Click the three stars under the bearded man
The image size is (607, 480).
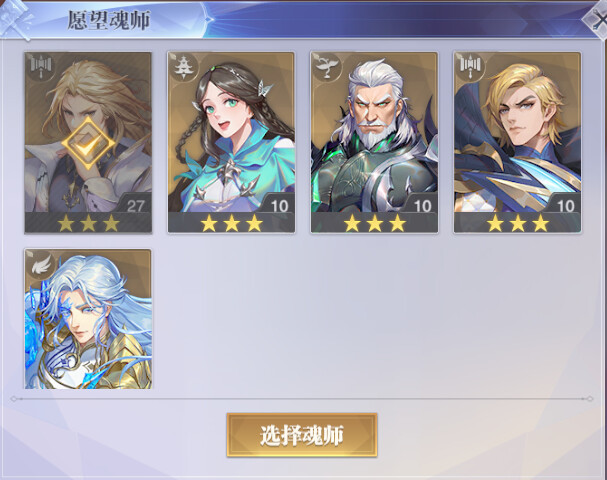pos(374,223)
